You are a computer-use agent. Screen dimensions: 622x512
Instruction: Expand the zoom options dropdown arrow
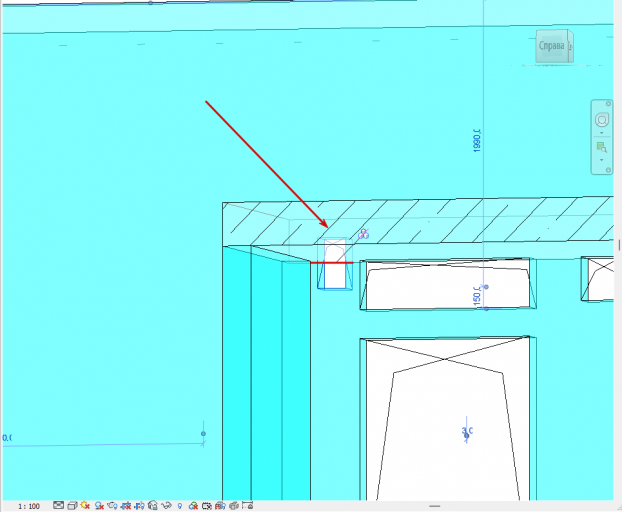point(602,160)
